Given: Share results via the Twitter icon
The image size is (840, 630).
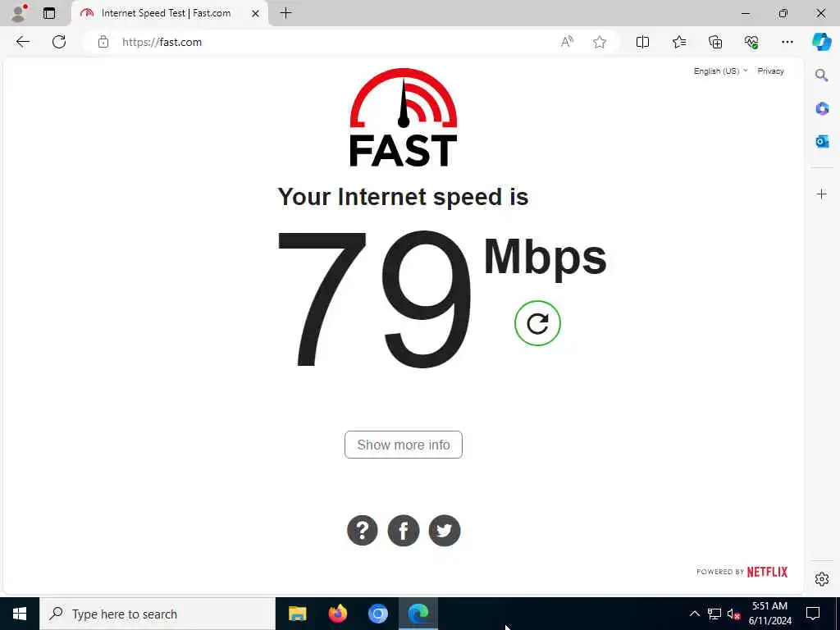Looking at the screenshot, I should pos(445,531).
